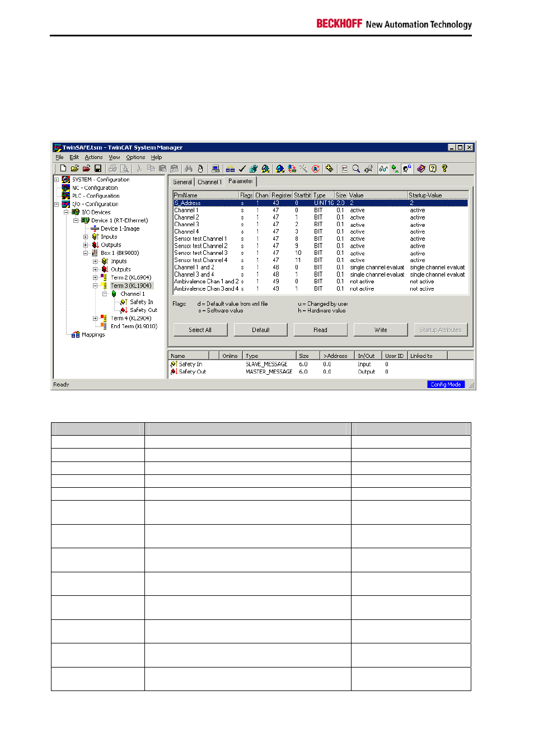Image resolution: width=534 pixels, height=756 pixels.
Task: Collapse the Channel 1 tree node
Action: click(105, 293)
